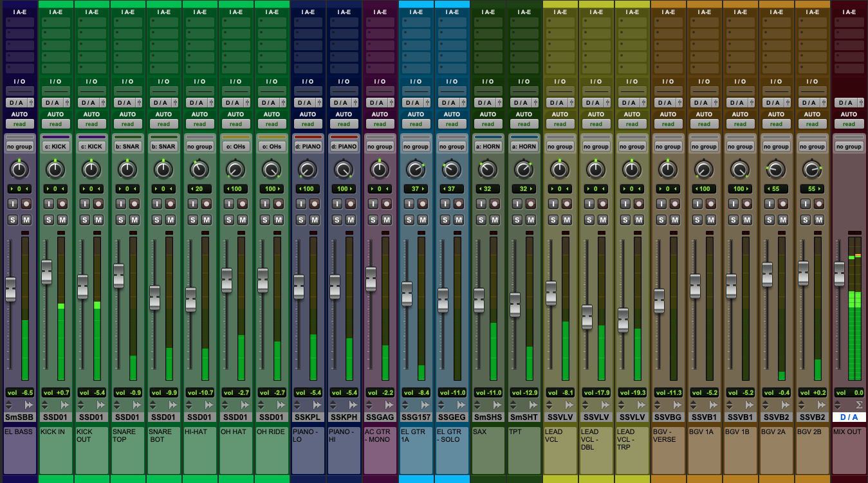Click double-arrow track icon on AC GTR - MONO strip

pyautogui.click(x=389, y=405)
